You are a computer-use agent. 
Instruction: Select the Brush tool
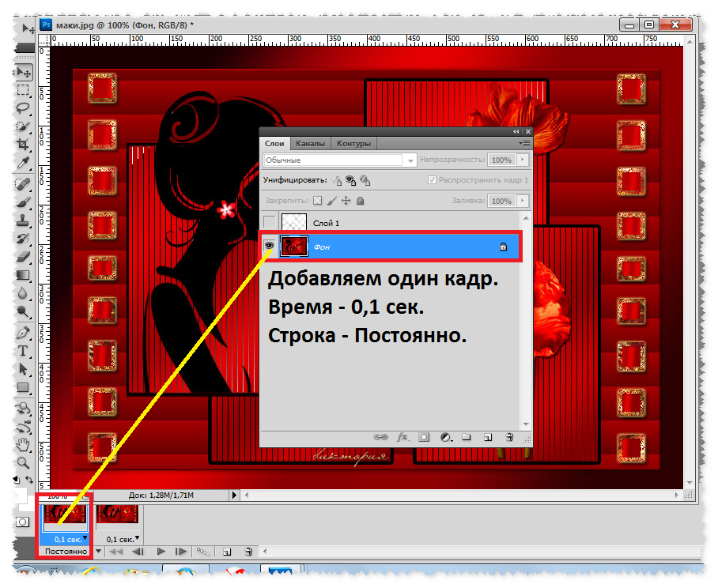pos(23,202)
